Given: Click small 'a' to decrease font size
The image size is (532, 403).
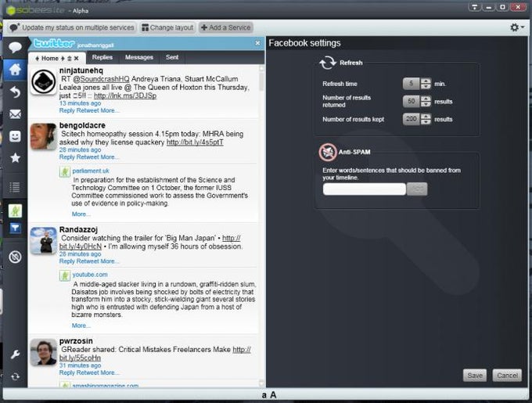Looking at the screenshot, I should tap(264, 395).
